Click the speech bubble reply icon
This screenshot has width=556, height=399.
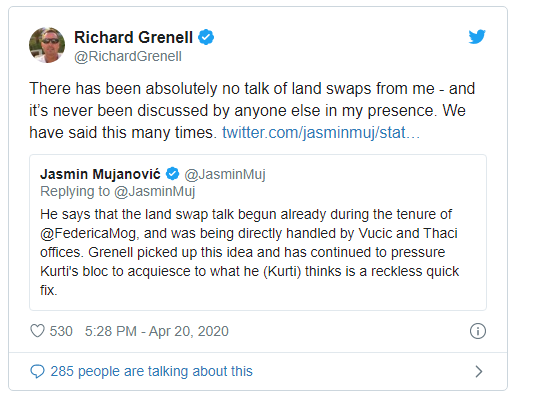[x=37, y=371]
